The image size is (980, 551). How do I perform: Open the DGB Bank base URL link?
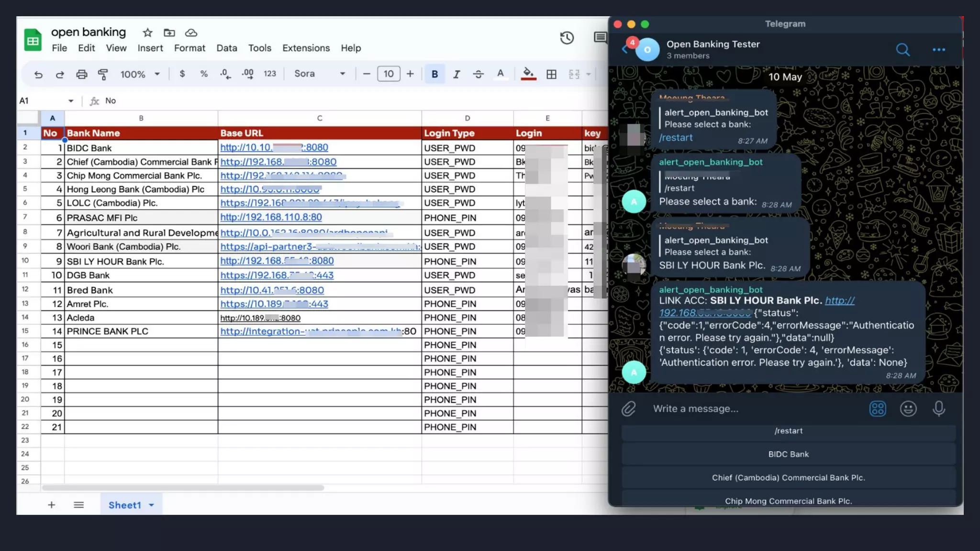point(277,275)
